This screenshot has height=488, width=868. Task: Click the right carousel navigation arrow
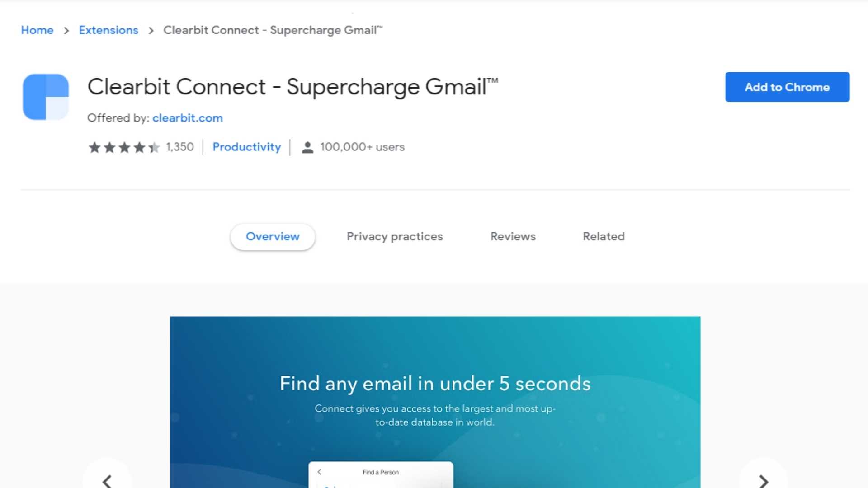pyautogui.click(x=763, y=481)
